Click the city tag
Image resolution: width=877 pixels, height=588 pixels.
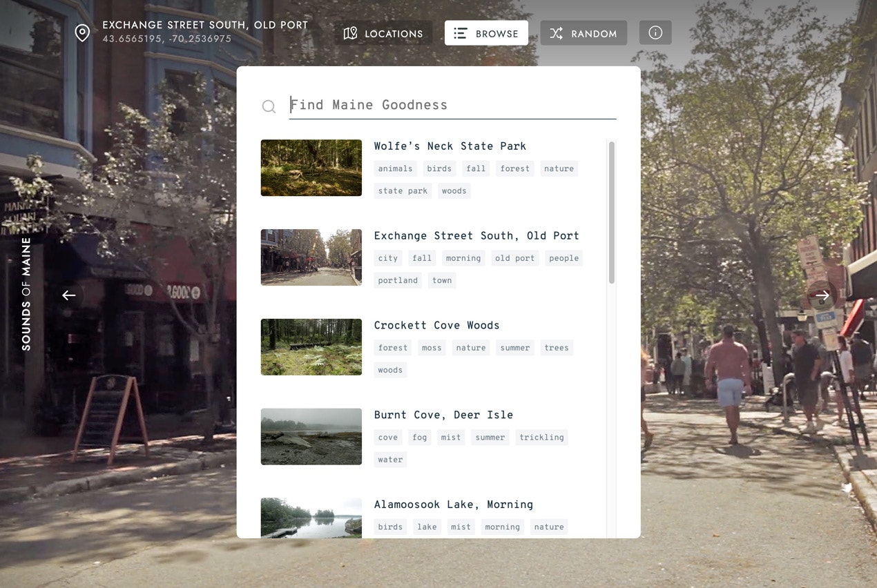(388, 258)
